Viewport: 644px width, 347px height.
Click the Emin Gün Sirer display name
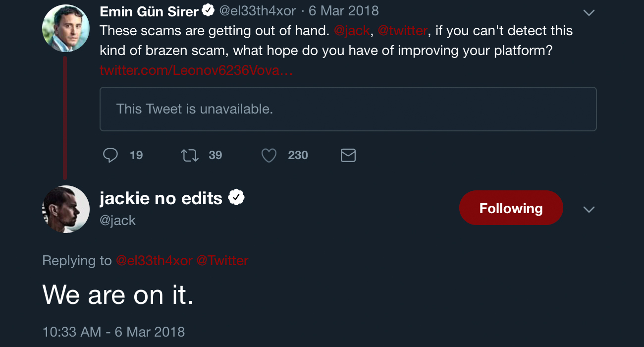coord(149,11)
